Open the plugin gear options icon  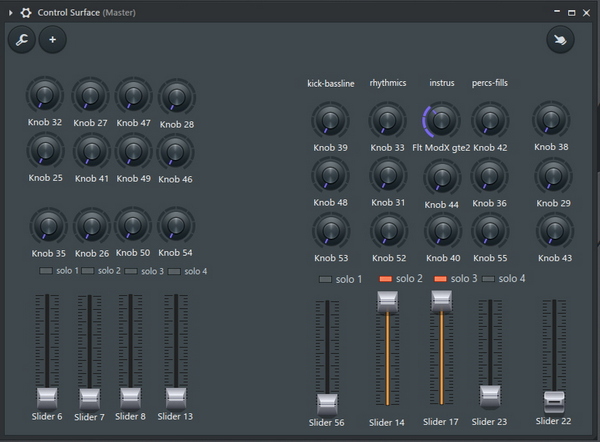coord(26,13)
